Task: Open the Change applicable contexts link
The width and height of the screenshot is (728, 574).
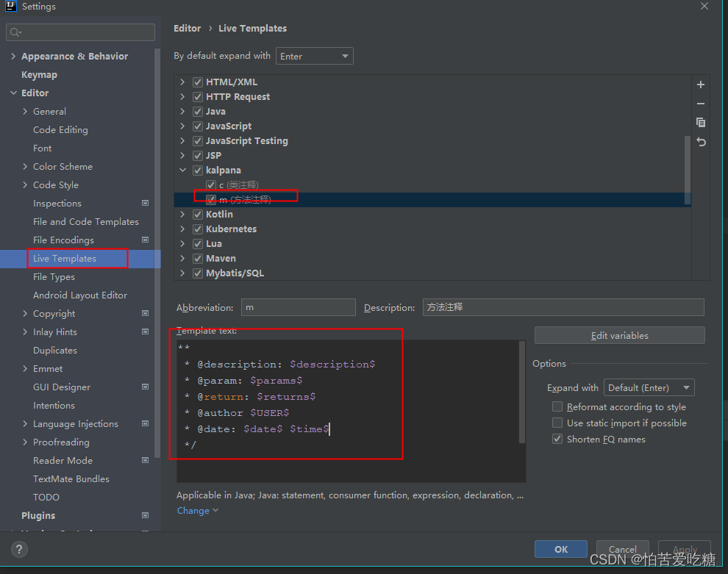Action: tap(197, 511)
